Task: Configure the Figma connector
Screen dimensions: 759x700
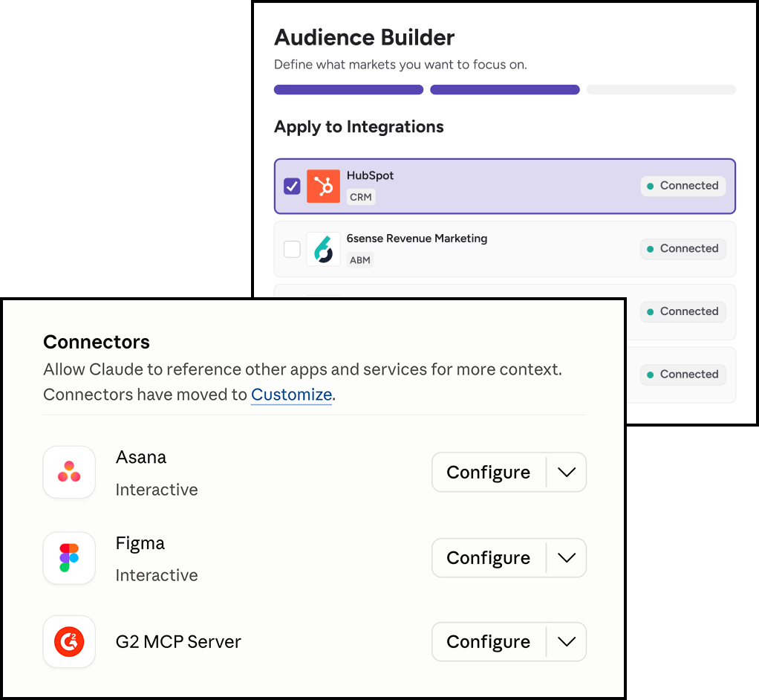Action: point(489,557)
